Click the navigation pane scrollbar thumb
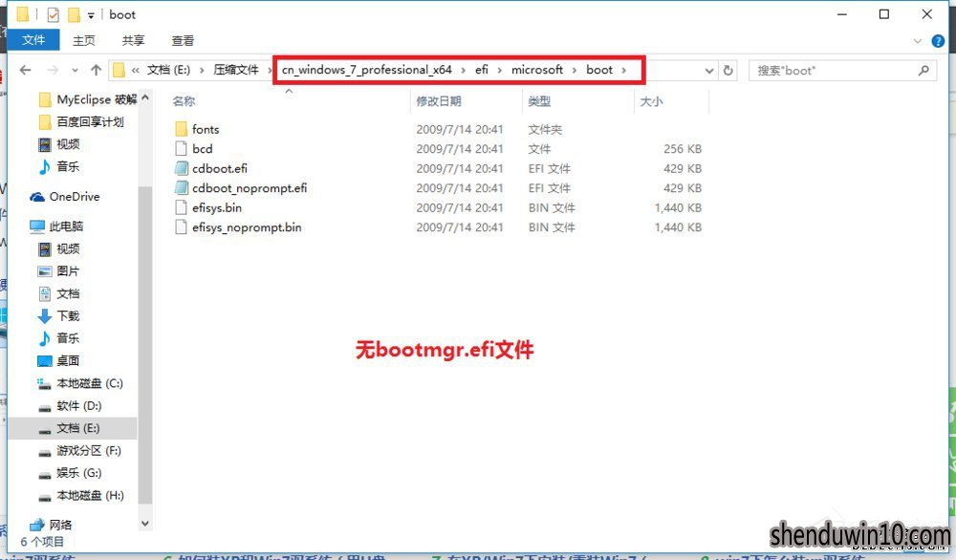Viewport: 956px width, 560px height. [x=145, y=344]
